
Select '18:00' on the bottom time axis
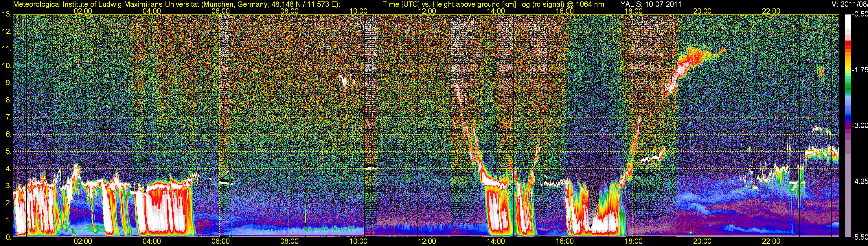pyautogui.click(x=633, y=241)
